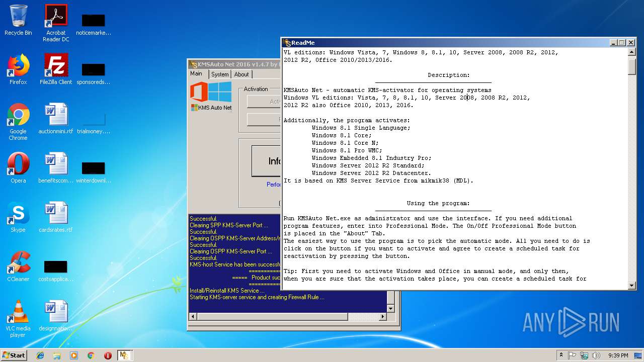The image size is (644, 362).
Task: Launch Internet Explorer from taskbar
Action: pyautogui.click(x=40, y=355)
